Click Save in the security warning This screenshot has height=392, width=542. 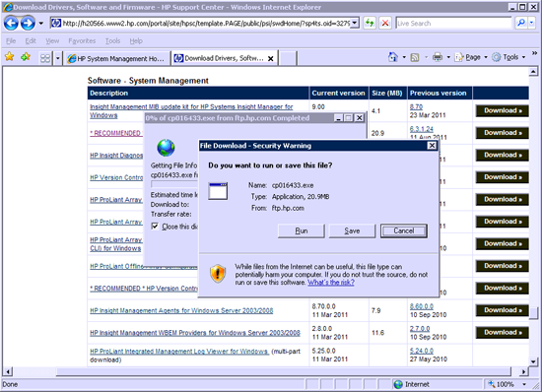coord(352,230)
